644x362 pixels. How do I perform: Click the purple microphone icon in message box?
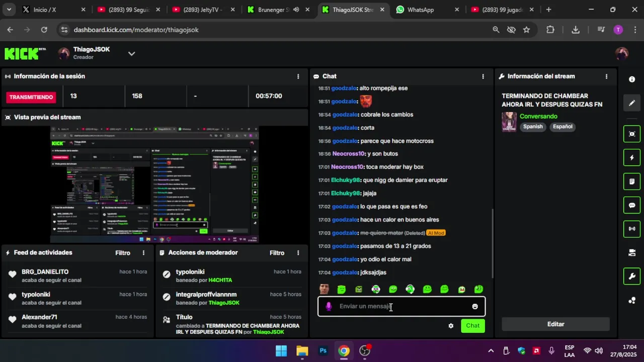(329, 306)
